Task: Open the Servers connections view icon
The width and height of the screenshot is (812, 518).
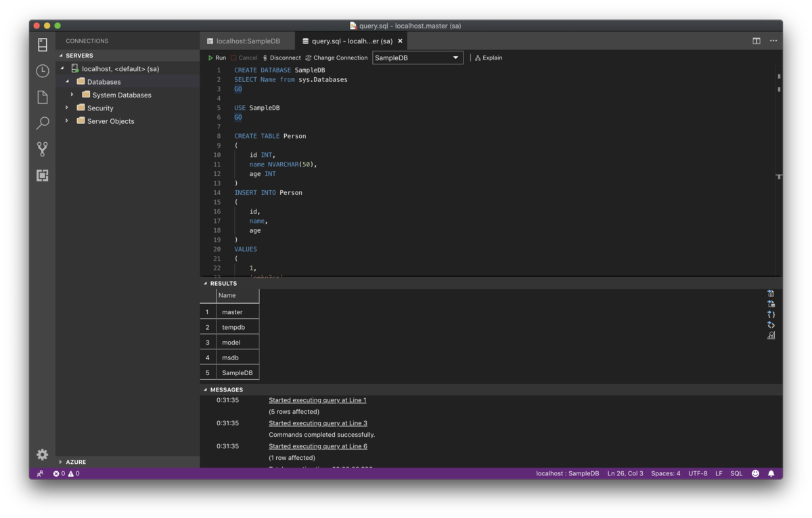Action: coord(42,45)
